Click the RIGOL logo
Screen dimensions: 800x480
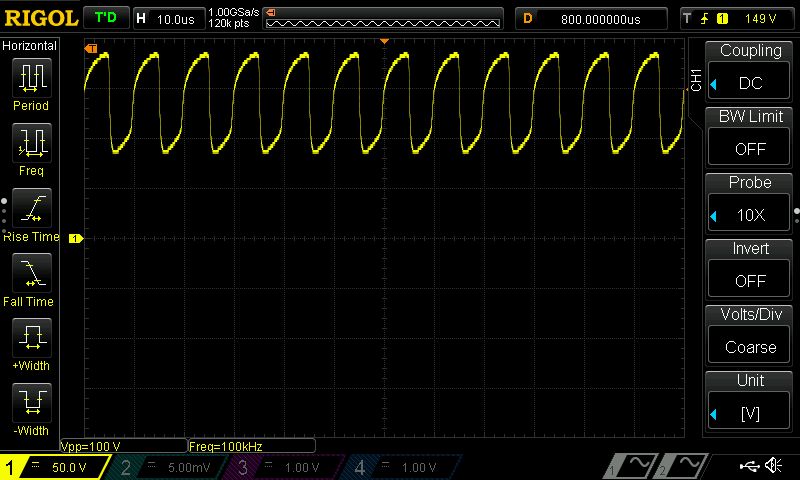pyautogui.click(x=41, y=19)
